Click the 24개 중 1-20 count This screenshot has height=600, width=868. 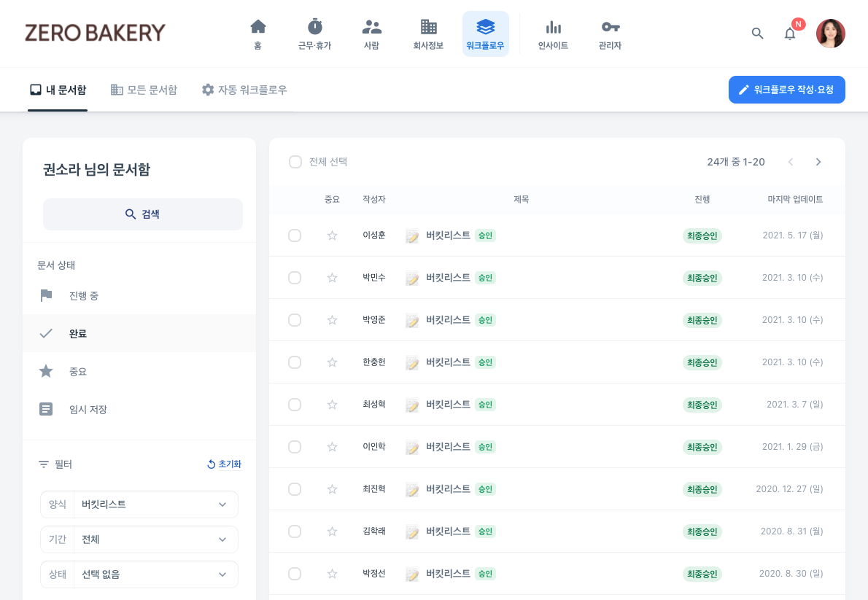(736, 162)
